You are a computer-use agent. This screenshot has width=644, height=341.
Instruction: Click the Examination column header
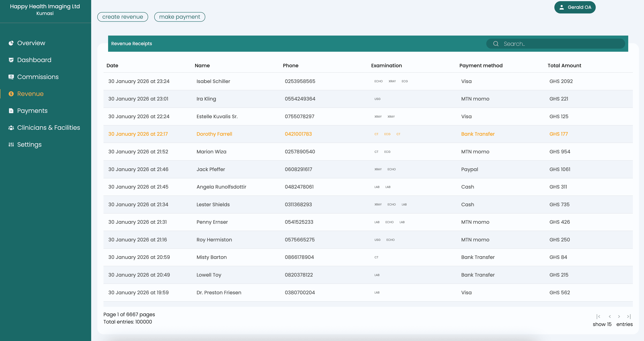pyautogui.click(x=386, y=66)
